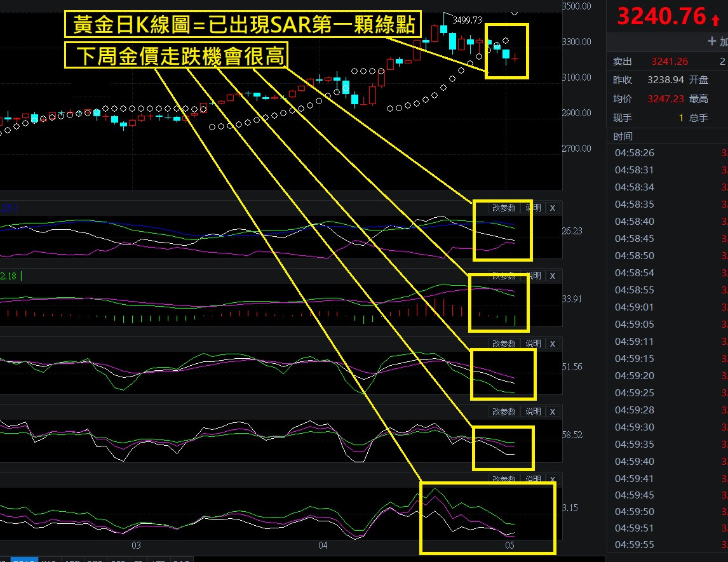This screenshot has width=728, height=562.
Task: Click the + icon to add gold to watchlist
Action: 711,41
